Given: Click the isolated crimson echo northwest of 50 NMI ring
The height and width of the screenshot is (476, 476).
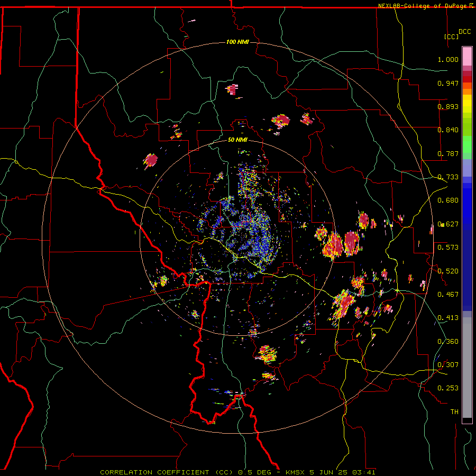Looking at the screenshot, I should [151, 160].
